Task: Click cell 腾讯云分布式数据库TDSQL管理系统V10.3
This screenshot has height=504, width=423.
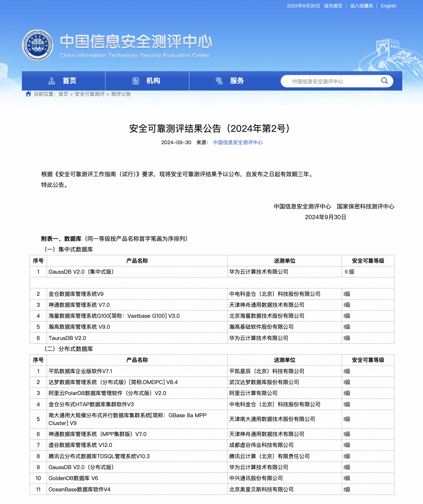Action: click(x=137, y=456)
